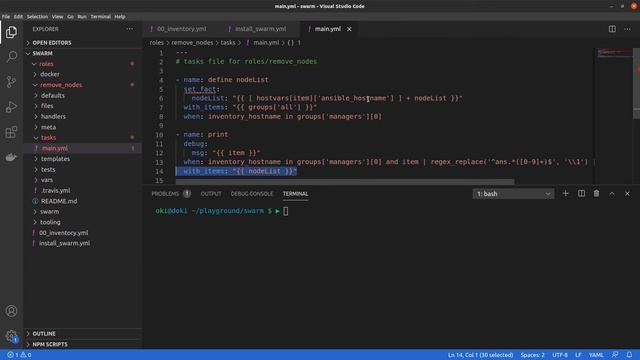Kill the terminal with trash icon

(x=596, y=193)
